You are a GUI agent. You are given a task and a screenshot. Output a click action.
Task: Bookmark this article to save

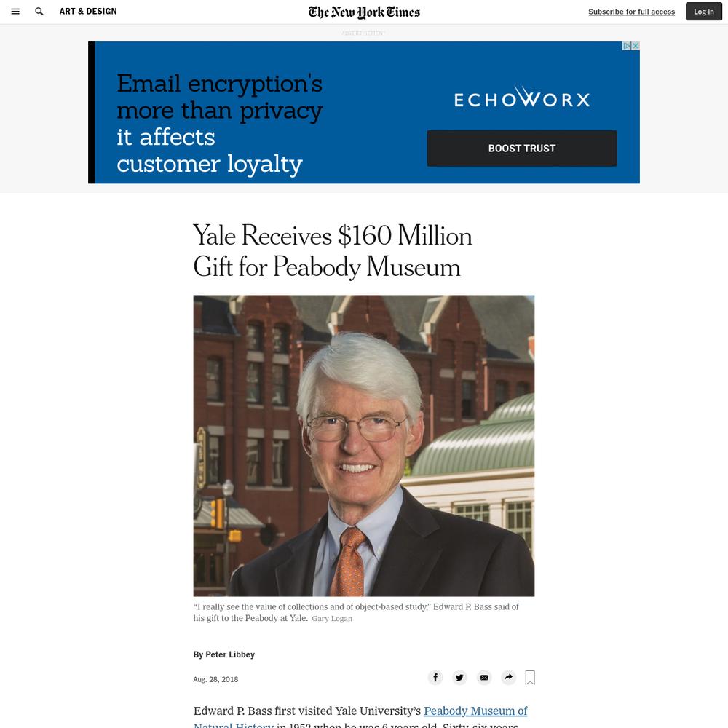[530, 677]
